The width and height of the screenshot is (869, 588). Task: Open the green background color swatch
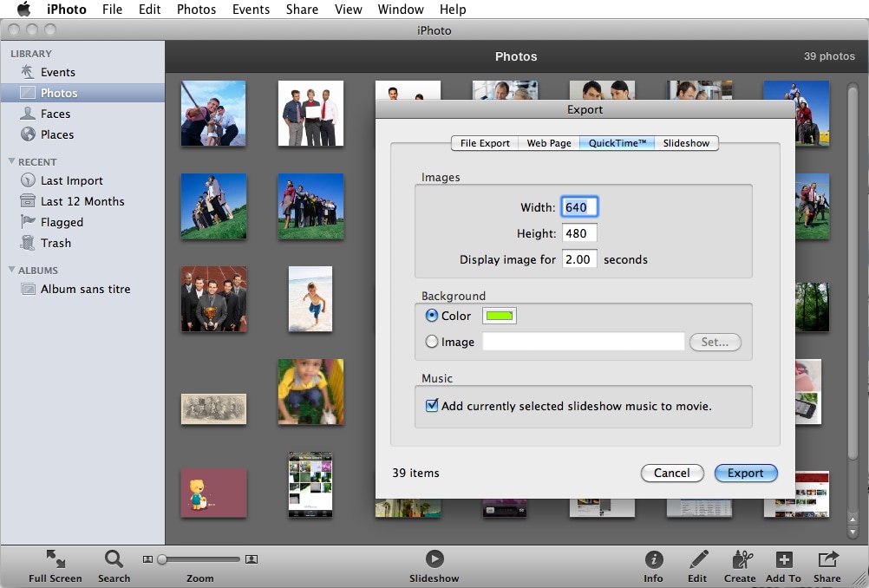point(500,316)
